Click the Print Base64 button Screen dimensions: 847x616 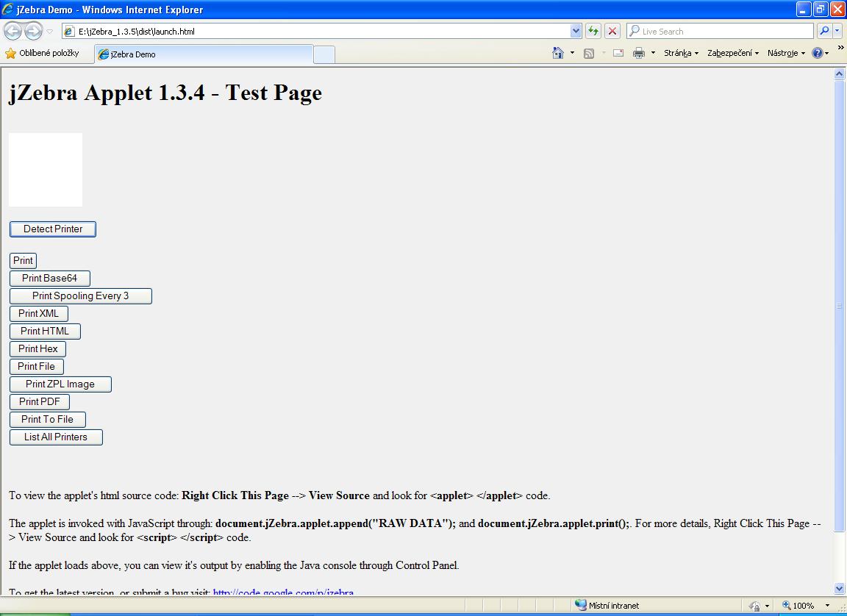pyautogui.click(x=50, y=279)
